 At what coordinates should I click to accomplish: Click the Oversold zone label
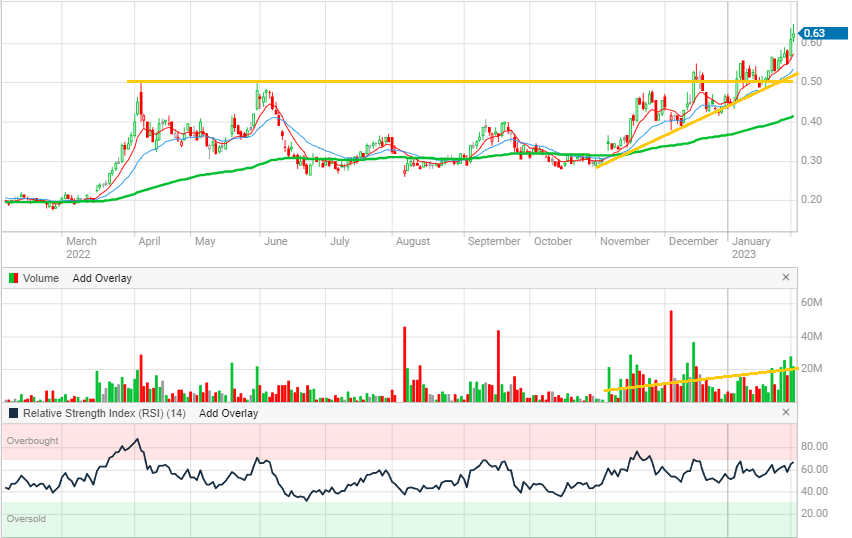(26, 519)
